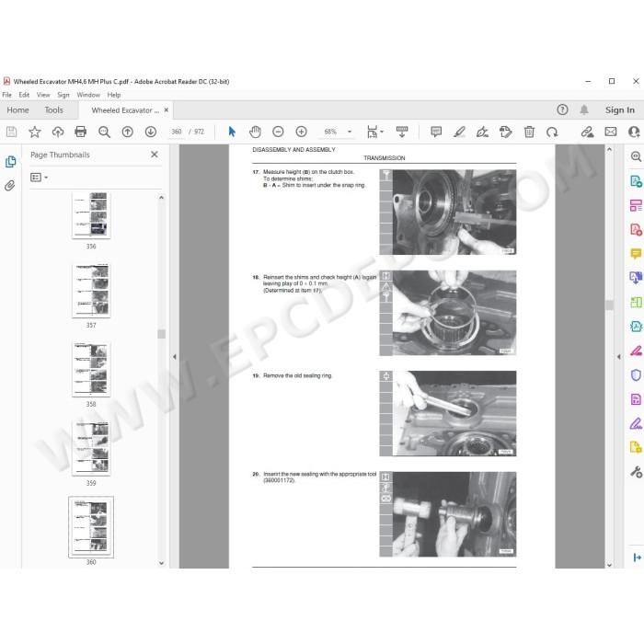Open the search tool in right pane
The width and height of the screenshot is (644, 644).
[x=636, y=156]
